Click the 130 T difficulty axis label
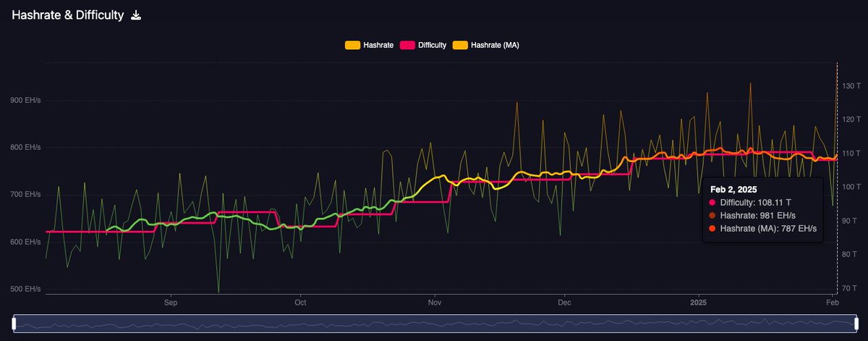Screen dimensions: 868x341 (850, 86)
